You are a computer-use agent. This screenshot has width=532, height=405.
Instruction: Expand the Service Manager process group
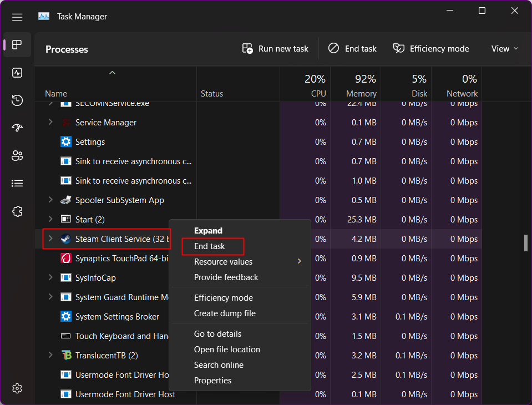(50, 123)
